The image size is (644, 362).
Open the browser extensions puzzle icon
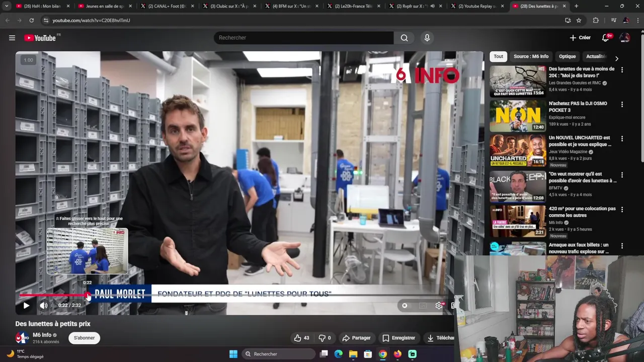pyautogui.click(x=596, y=20)
